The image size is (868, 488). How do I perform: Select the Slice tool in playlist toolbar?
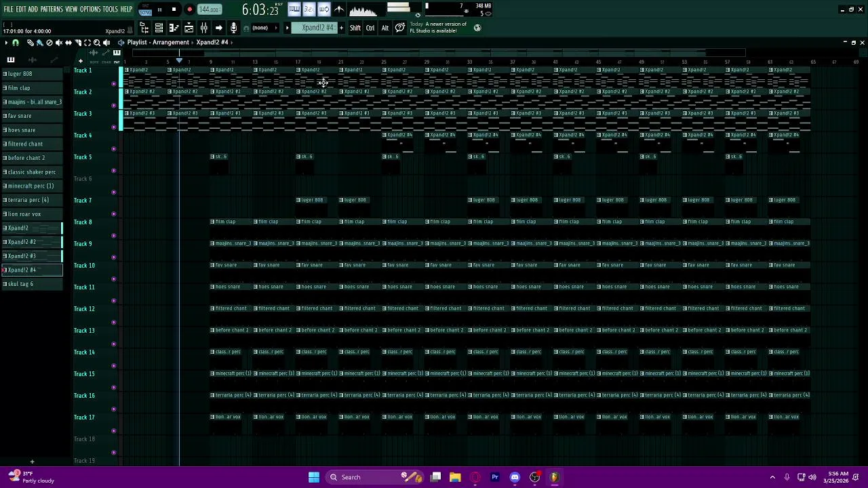pos(78,43)
